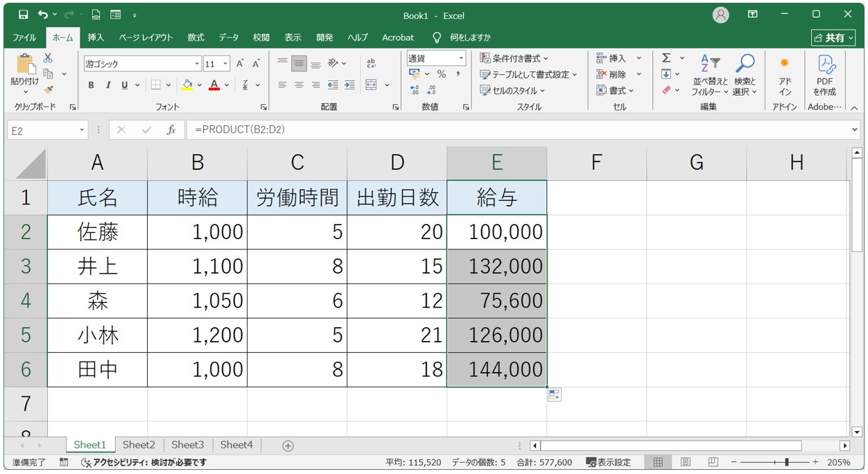Viewport: 868px width, 474px height.
Task: Click the AutoSum sigma icon
Action: pos(666,58)
